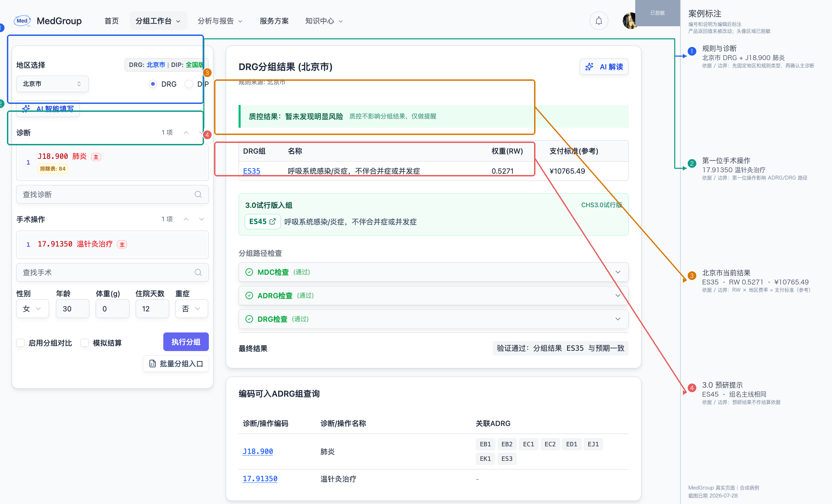Click the DRG检查 passed check icon
The width and height of the screenshot is (832, 504).
coord(249,319)
